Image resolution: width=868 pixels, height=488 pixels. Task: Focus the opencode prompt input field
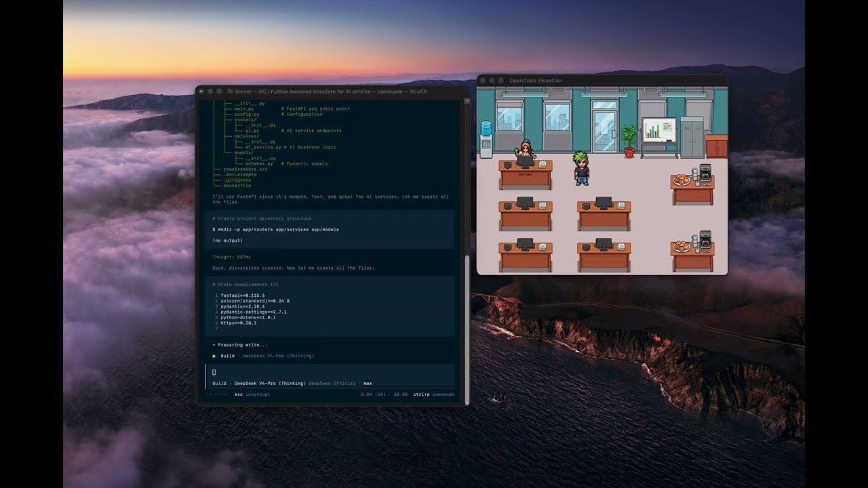pos(330,372)
